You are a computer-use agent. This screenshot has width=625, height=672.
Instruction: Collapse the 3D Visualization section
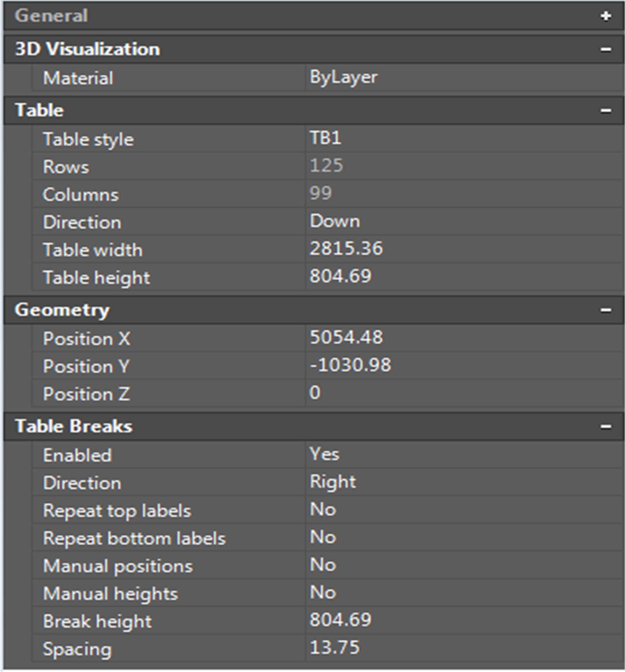606,49
